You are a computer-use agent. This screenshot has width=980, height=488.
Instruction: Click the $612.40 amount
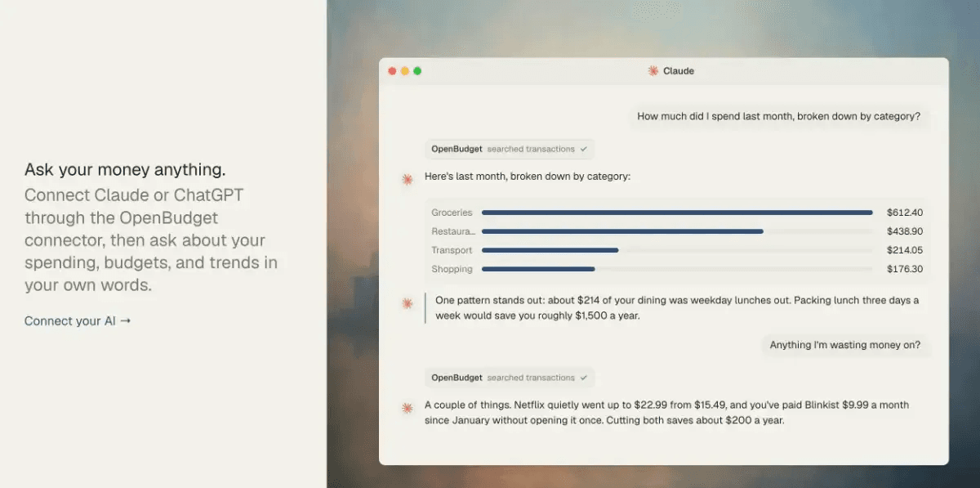coord(905,213)
